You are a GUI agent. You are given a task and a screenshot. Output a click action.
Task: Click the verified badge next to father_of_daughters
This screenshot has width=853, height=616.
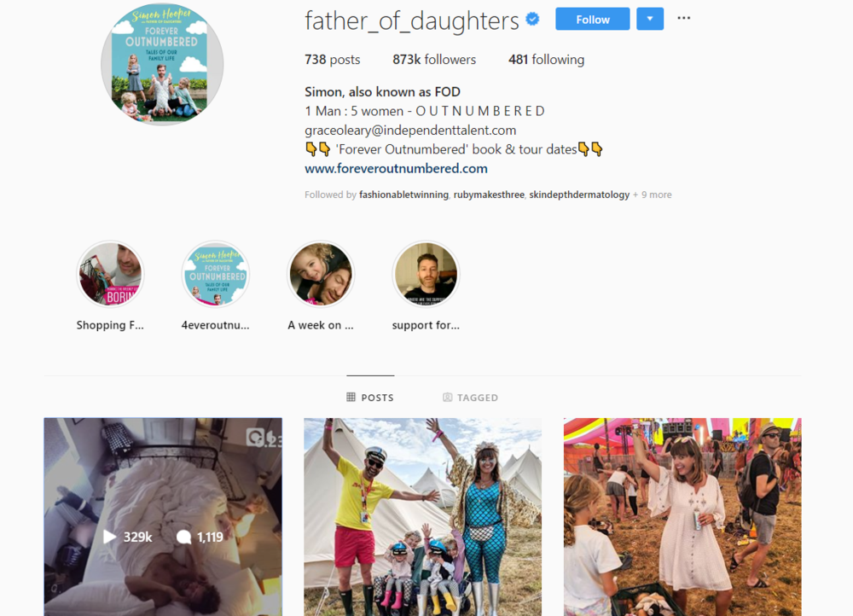532,20
